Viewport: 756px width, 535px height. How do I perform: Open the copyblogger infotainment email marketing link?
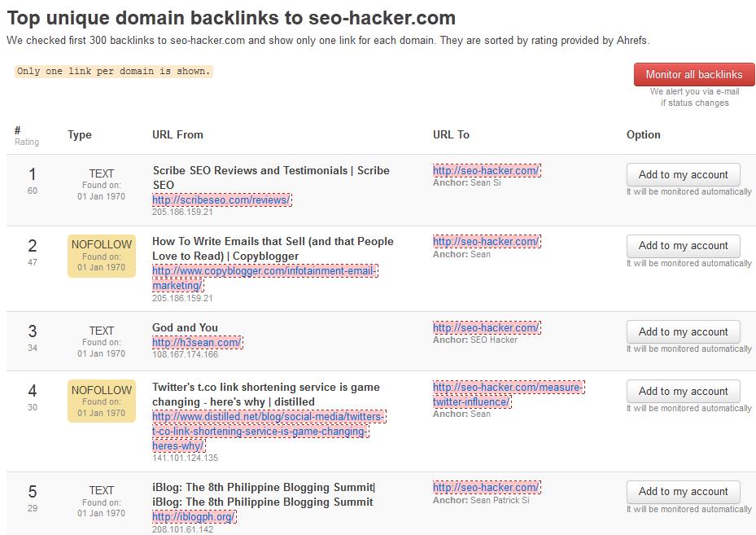point(264,271)
